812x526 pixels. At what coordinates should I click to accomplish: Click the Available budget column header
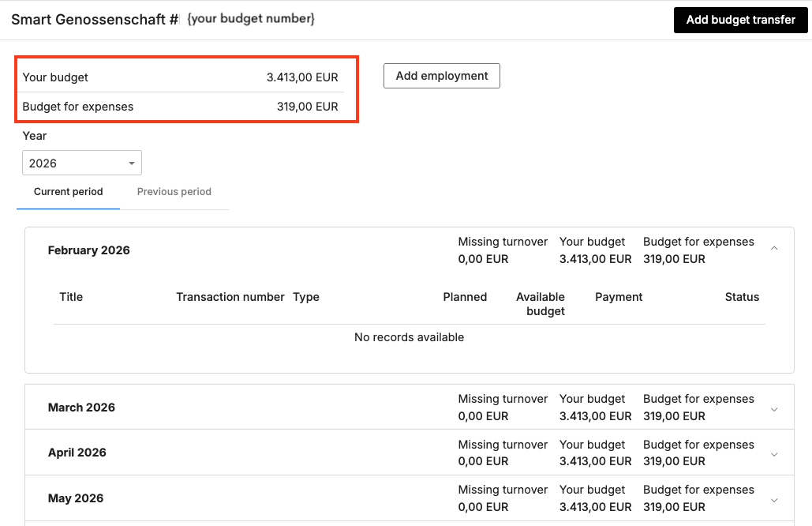coord(541,304)
